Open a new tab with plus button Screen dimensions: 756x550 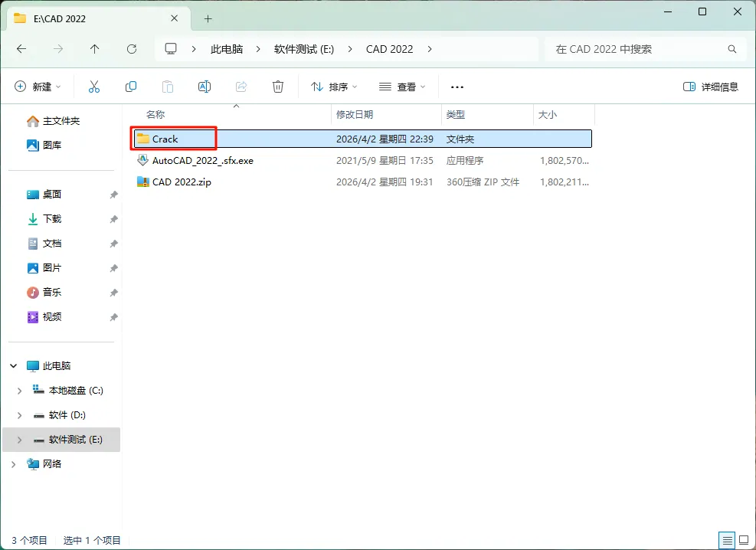[208, 19]
